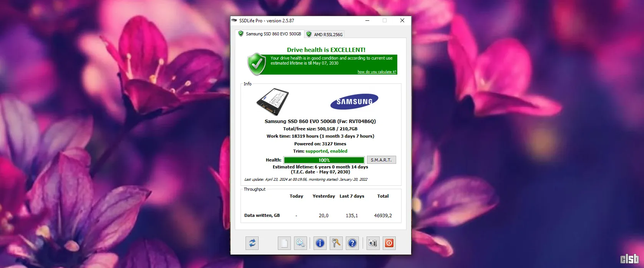
Task: Click 'Drive health is EXCELLENT!' heading
Action: coord(326,50)
